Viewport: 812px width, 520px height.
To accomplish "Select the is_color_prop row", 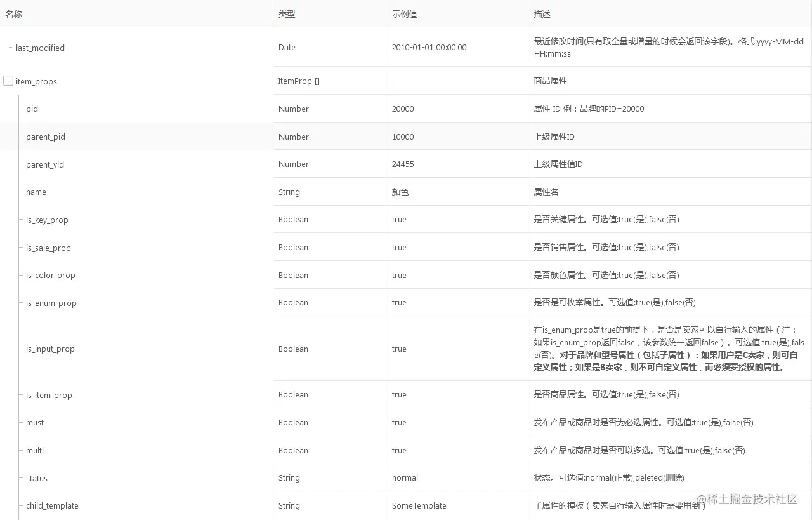I will pyautogui.click(x=50, y=275).
